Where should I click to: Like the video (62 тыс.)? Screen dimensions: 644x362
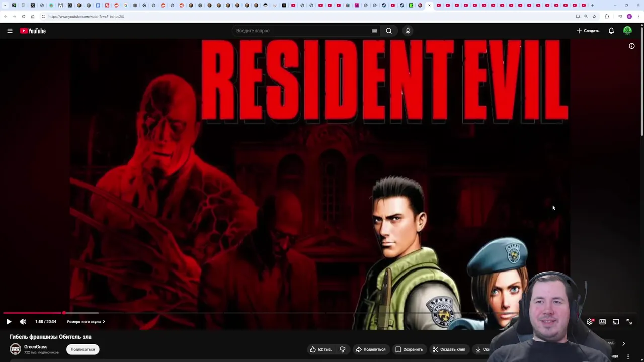click(320, 349)
